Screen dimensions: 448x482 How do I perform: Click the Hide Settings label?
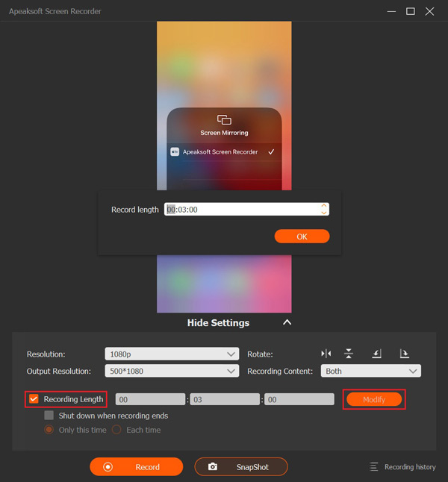[x=218, y=323]
